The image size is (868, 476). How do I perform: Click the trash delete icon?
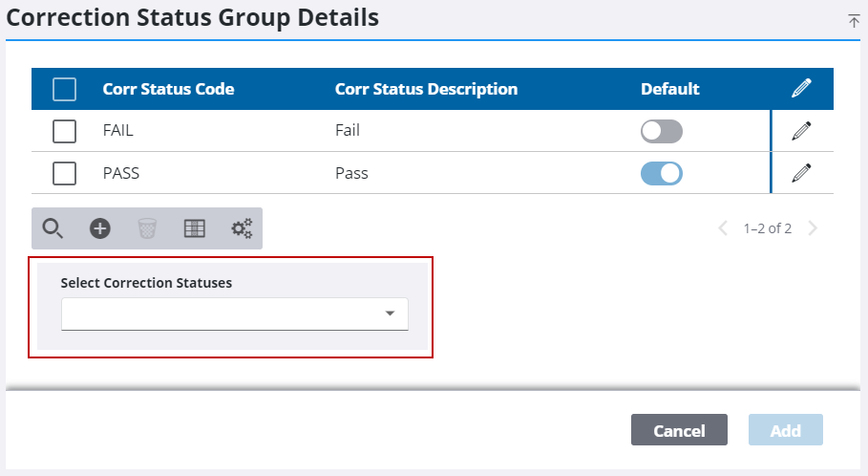pyautogui.click(x=147, y=228)
